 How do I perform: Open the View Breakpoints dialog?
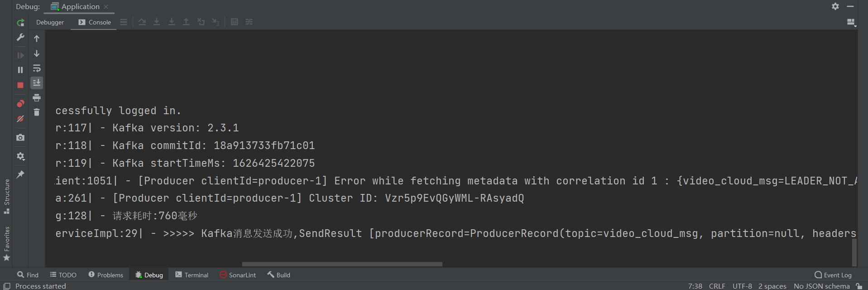(20, 104)
